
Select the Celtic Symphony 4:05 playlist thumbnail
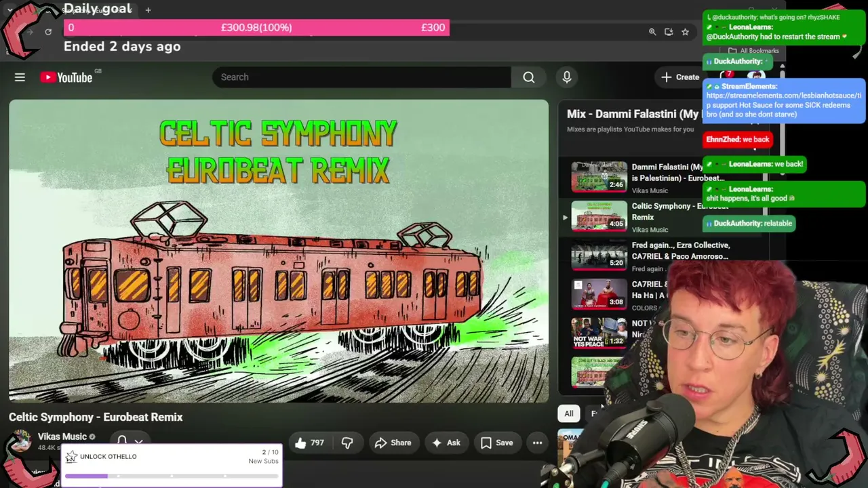599,216
